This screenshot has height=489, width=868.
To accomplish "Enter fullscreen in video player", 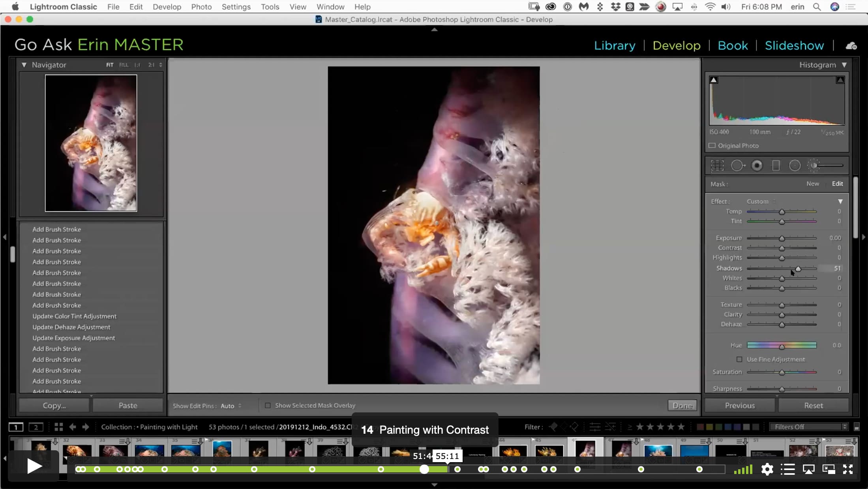I will click(x=848, y=469).
